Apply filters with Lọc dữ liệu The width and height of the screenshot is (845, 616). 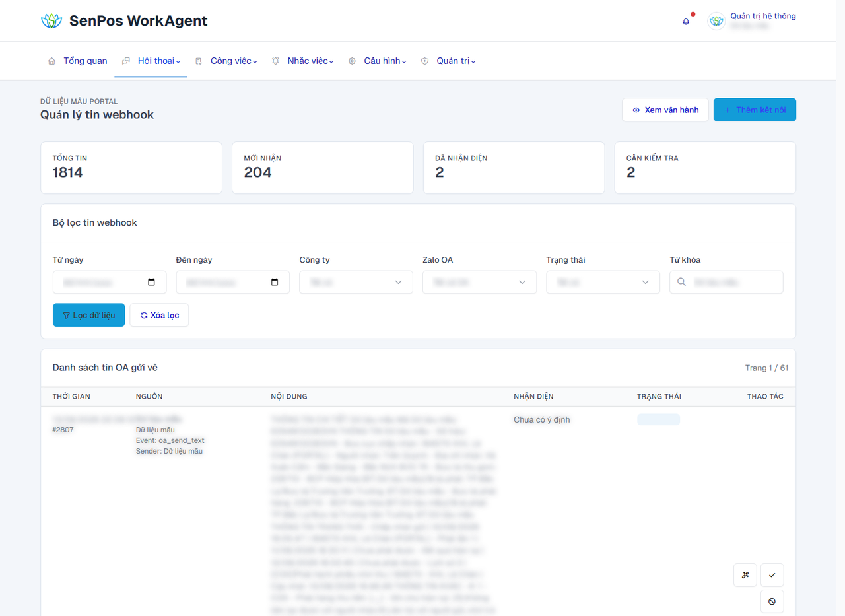(88, 315)
